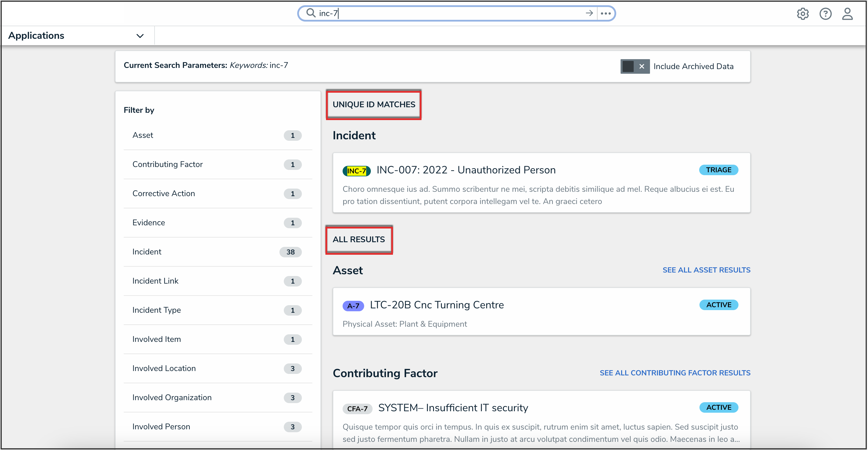The image size is (868, 450).
Task: Open INC-007 Unauthorized Person result
Action: coord(466,170)
